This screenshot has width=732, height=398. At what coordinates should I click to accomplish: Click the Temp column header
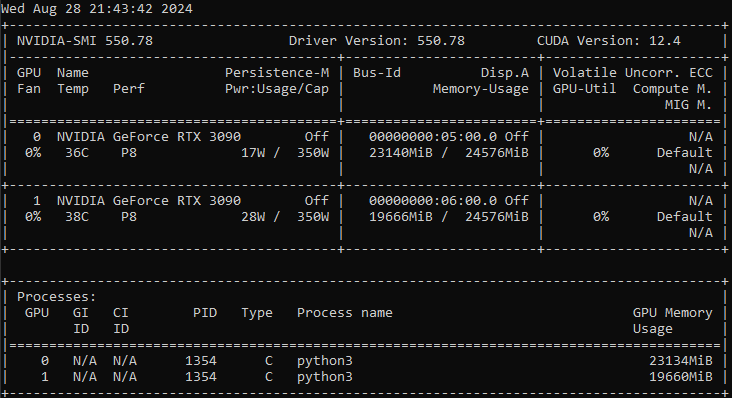pos(73,90)
